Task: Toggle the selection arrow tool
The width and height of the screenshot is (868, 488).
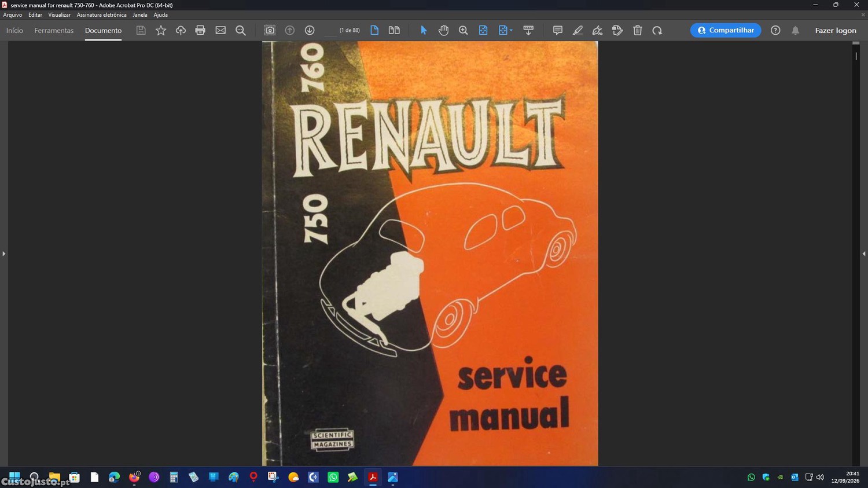Action: [x=424, y=30]
